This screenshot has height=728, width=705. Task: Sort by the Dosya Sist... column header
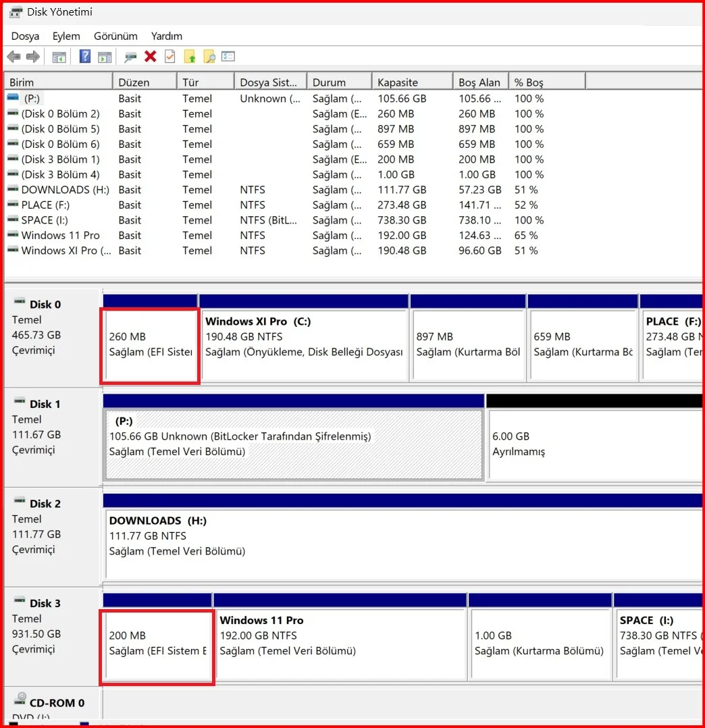tap(271, 82)
